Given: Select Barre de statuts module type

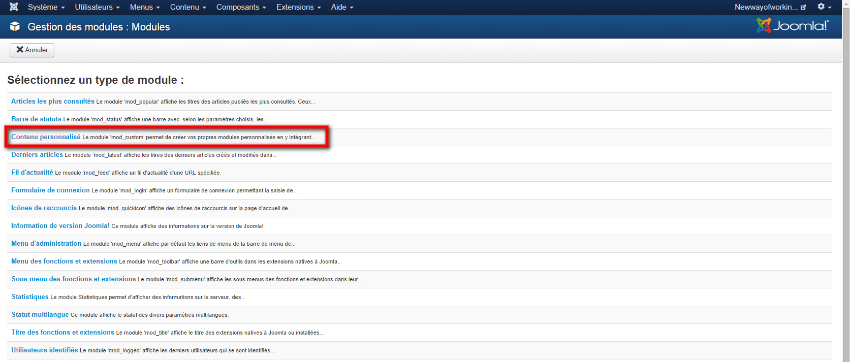Looking at the screenshot, I should pos(36,119).
